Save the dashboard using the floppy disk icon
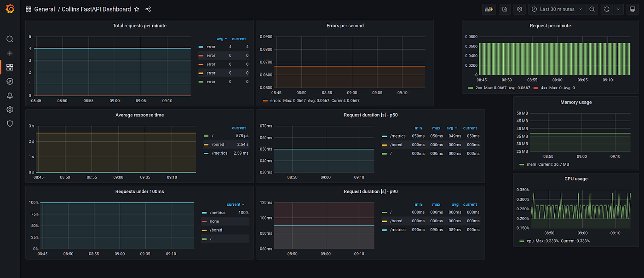 [505, 9]
